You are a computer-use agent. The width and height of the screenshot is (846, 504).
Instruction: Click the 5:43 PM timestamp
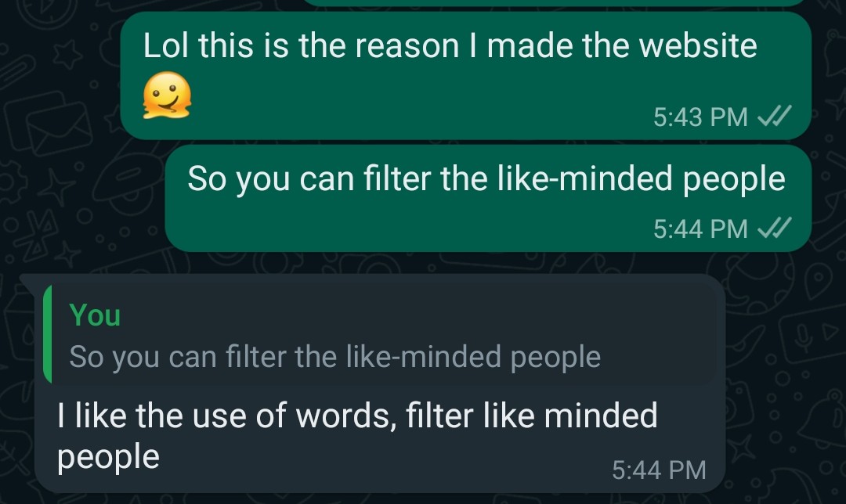click(700, 117)
